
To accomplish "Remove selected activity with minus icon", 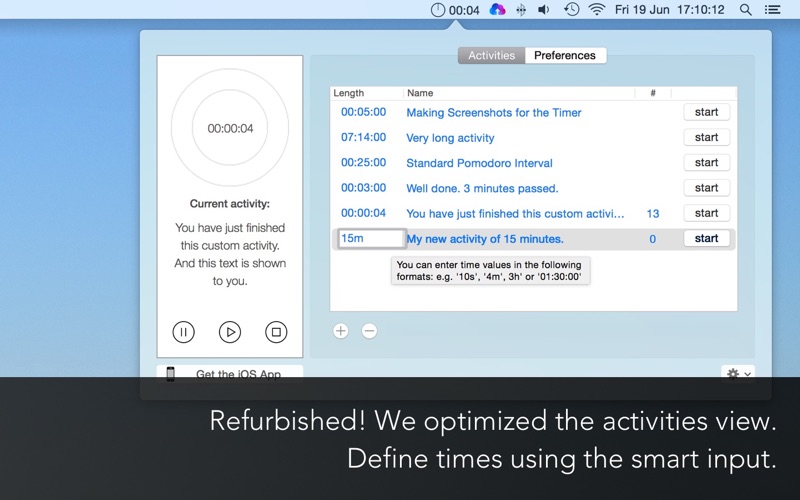I will pos(369,331).
